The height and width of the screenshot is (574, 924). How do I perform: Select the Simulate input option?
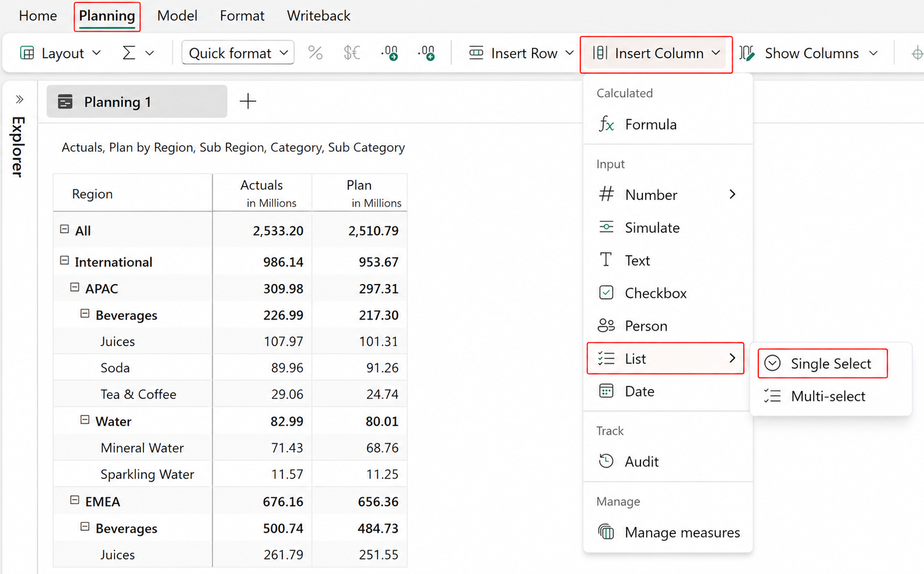coord(668,228)
